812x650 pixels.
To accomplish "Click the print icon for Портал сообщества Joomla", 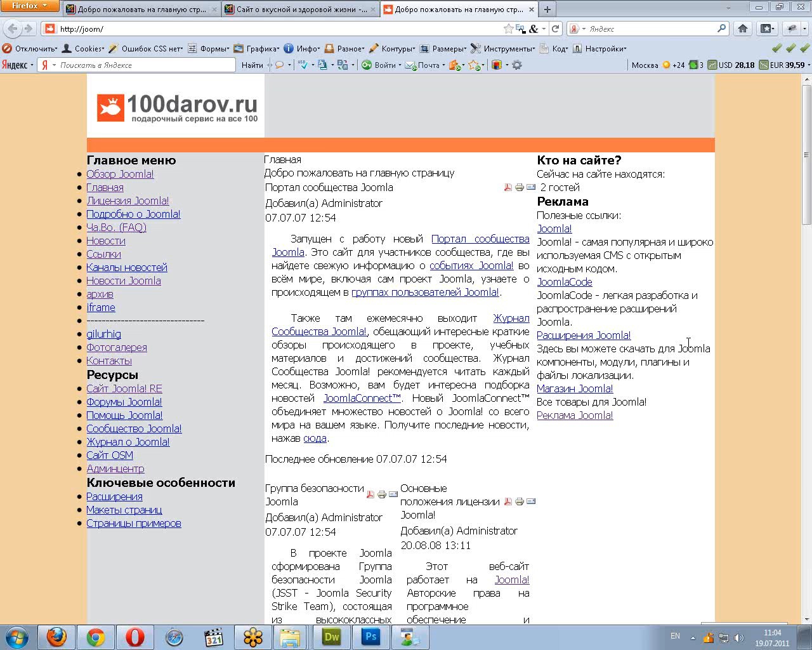I will coord(519,187).
